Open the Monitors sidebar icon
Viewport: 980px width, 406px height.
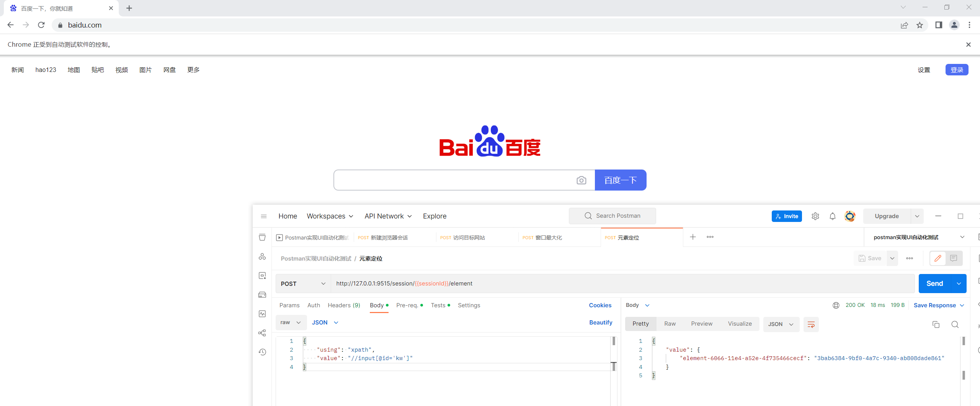(x=262, y=314)
